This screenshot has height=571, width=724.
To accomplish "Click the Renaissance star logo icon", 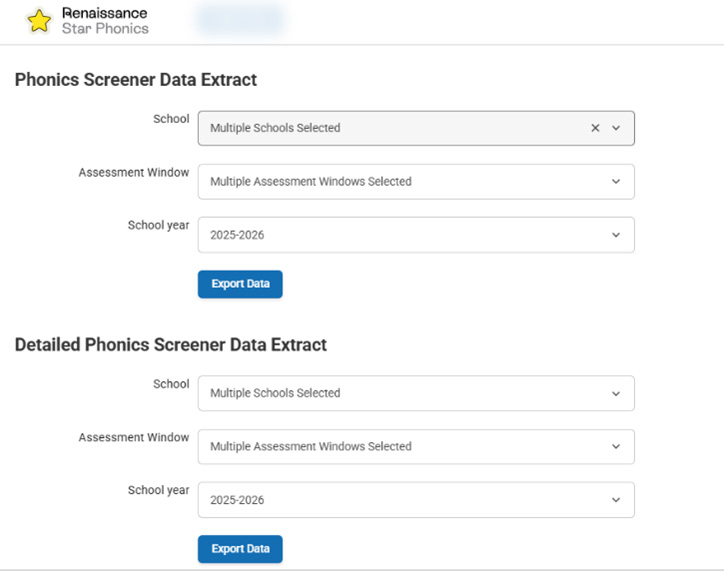I will 39,21.
